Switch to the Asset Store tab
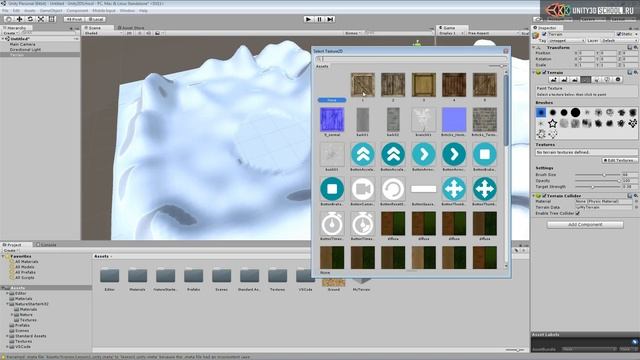 131,28
